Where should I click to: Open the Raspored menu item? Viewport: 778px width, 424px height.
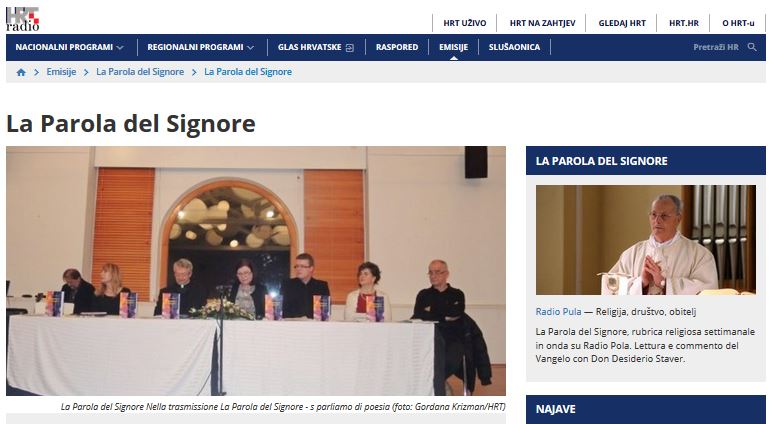click(x=397, y=47)
